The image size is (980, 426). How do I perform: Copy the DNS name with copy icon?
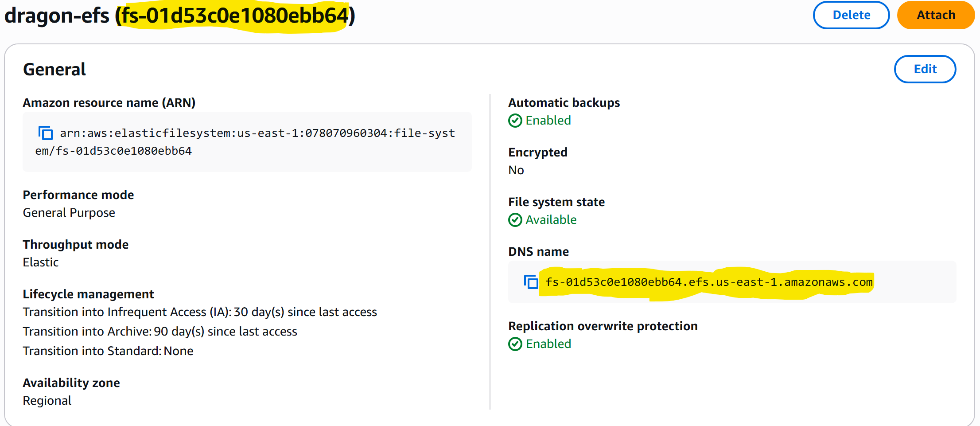click(531, 282)
